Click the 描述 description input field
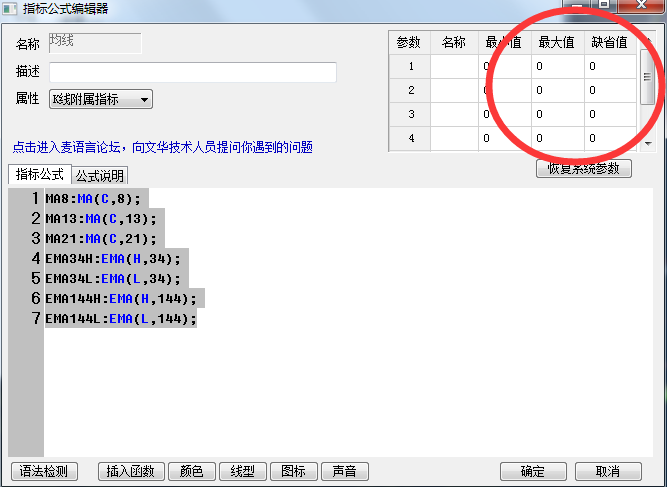 192,72
